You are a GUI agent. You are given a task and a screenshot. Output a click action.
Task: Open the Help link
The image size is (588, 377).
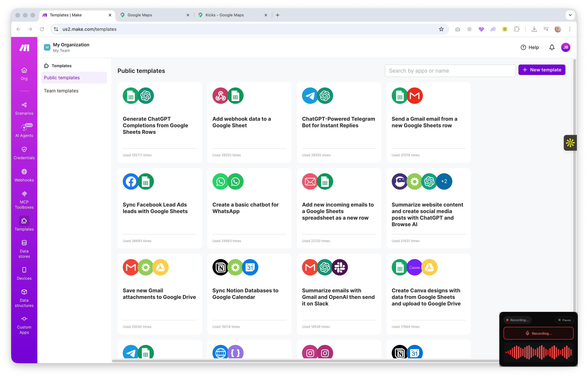530,47
